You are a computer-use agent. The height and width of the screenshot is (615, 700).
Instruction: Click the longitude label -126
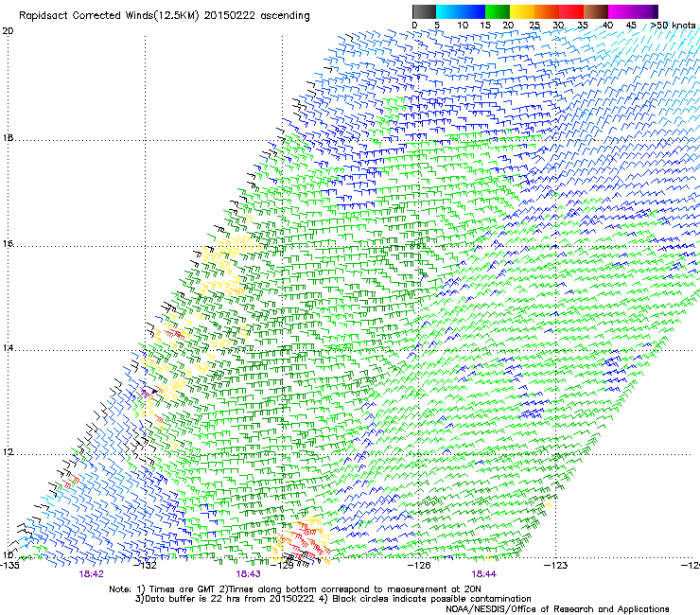click(420, 566)
